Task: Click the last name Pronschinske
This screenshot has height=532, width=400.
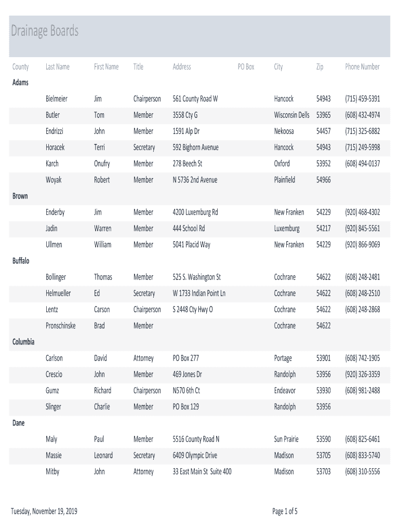Action: tap(60, 326)
